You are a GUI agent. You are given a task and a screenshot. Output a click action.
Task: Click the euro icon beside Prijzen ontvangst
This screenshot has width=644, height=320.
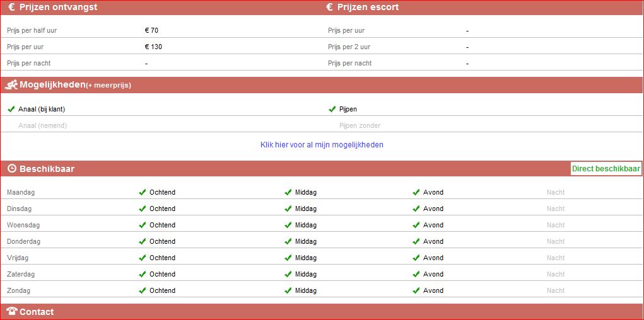(x=11, y=7)
